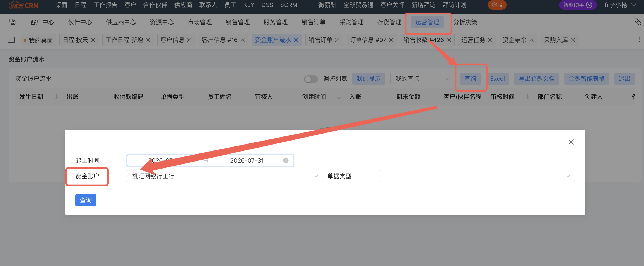This screenshot has height=266, width=644.
Task: Click the 收付款编码 column header
Action: coord(128,97)
